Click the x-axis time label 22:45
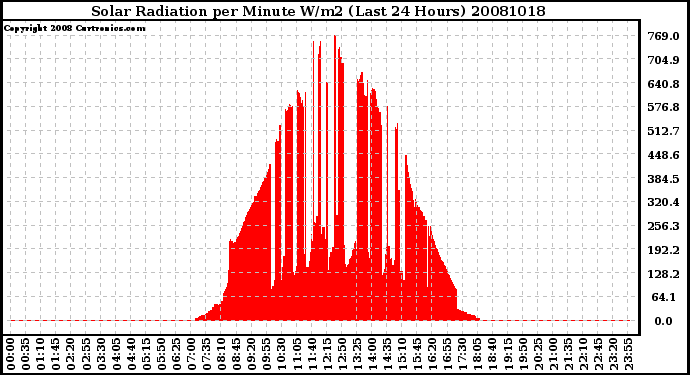The image size is (690, 375). click(598, 354)
